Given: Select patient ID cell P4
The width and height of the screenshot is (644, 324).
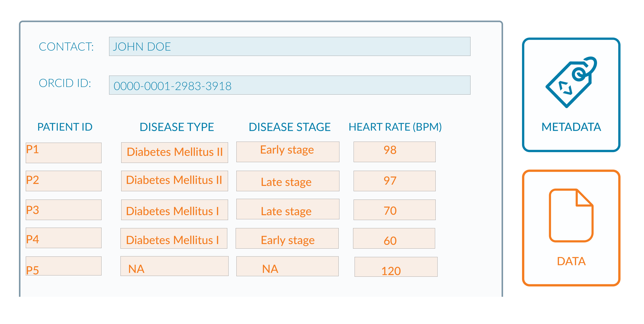Looking at the screenshot, I should (x=64, y=238).
